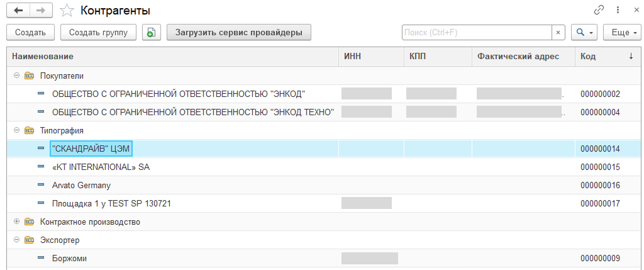Open the Еще menu

[x=621, y=32]
